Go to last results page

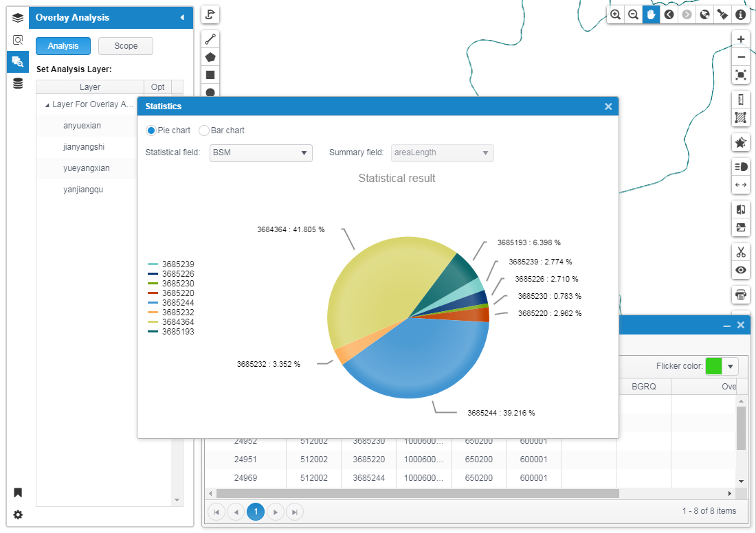point(295,512)
